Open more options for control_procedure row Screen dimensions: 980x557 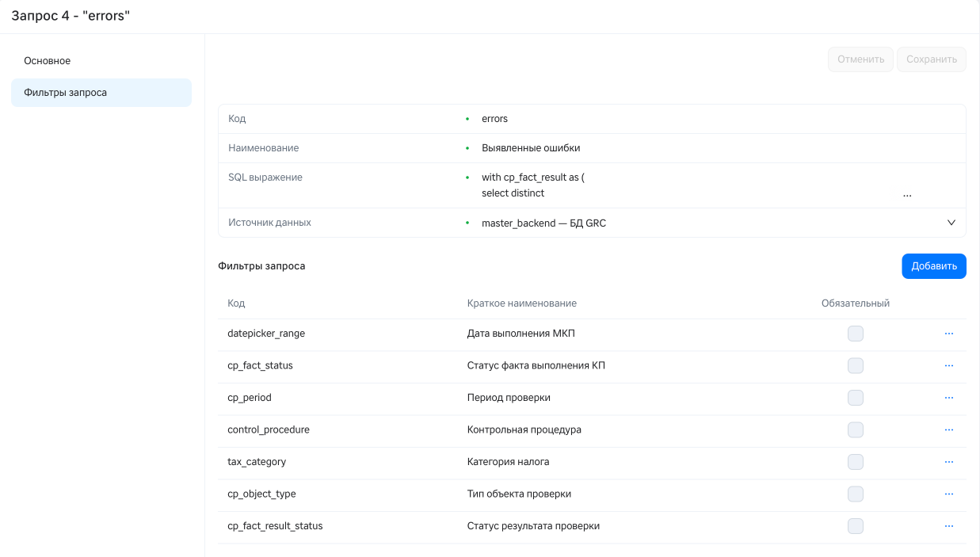pos(948,429)
